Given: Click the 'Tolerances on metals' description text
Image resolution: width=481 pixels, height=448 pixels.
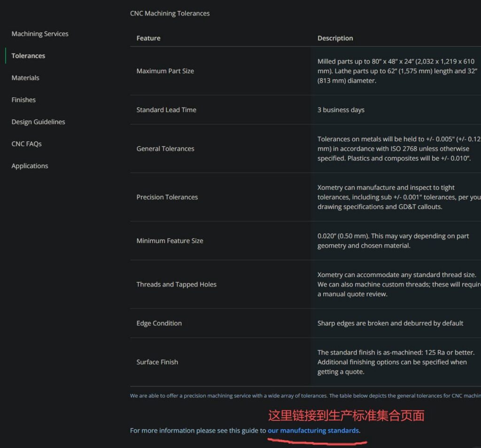Looking at the screenshot, I should pos(399,149).
